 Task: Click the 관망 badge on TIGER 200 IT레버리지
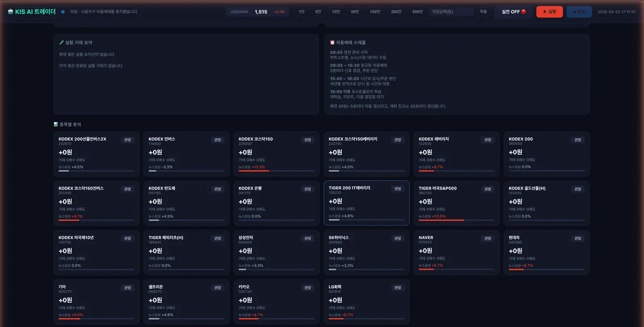click(x=398, y=189)
